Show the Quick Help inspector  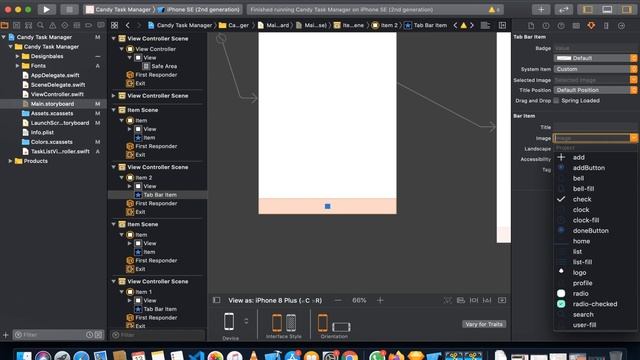(561, 26)
